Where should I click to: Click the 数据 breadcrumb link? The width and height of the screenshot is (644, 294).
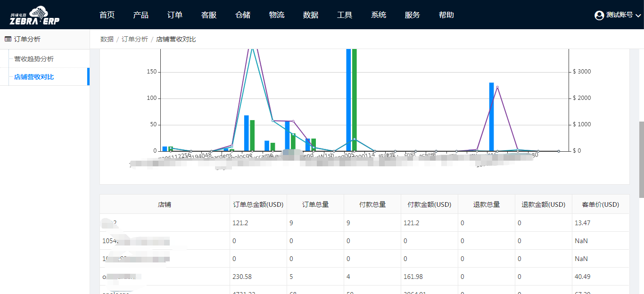[x=107, y=39]
